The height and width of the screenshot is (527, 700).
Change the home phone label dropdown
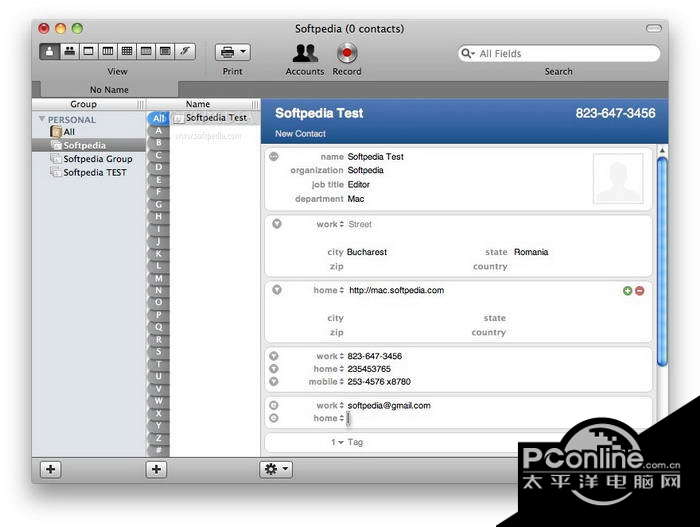pos(328,369)
